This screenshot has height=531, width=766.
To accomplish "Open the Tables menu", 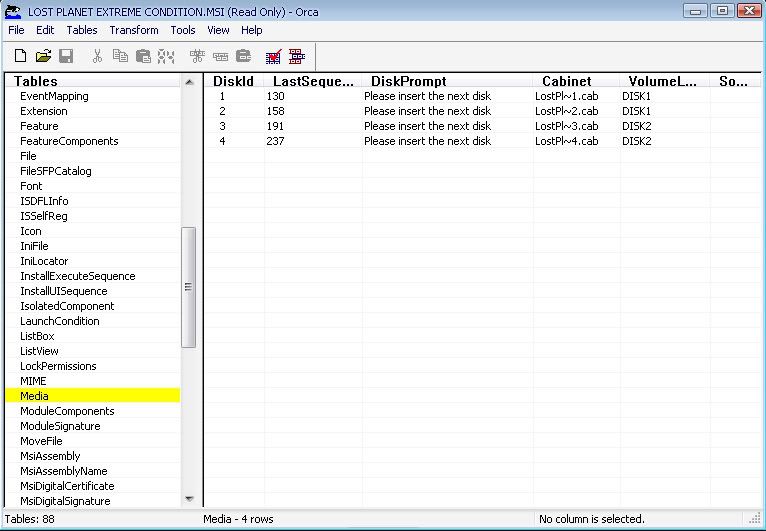I will coord(82,30).
